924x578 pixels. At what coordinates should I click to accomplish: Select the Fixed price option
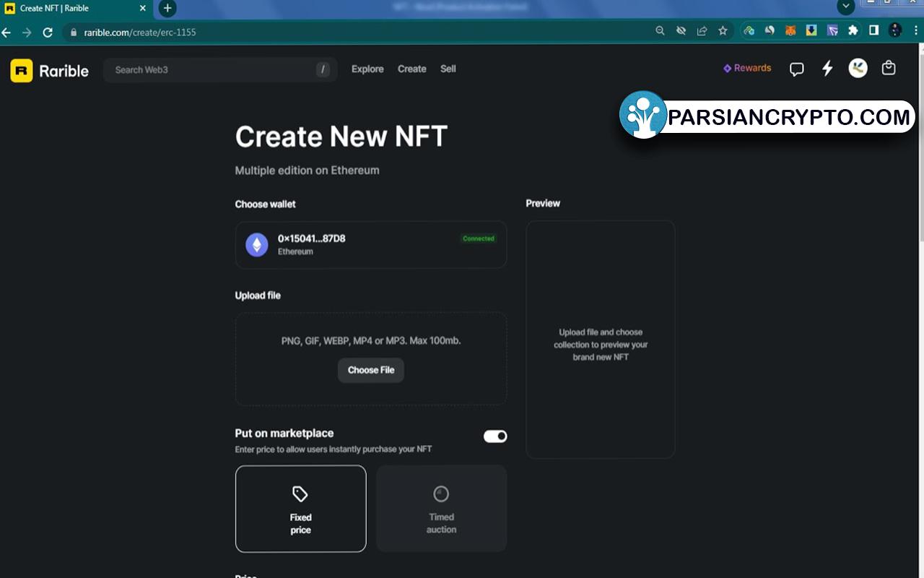coord(300,509)
